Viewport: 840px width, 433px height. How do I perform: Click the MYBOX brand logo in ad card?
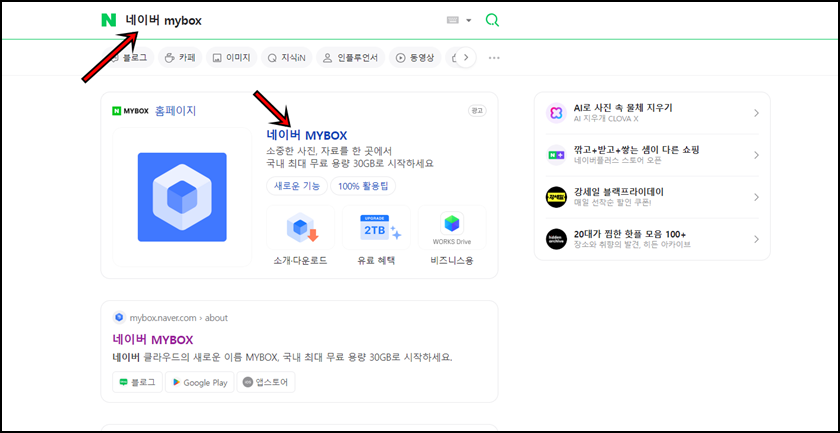(x=130, y=111)
